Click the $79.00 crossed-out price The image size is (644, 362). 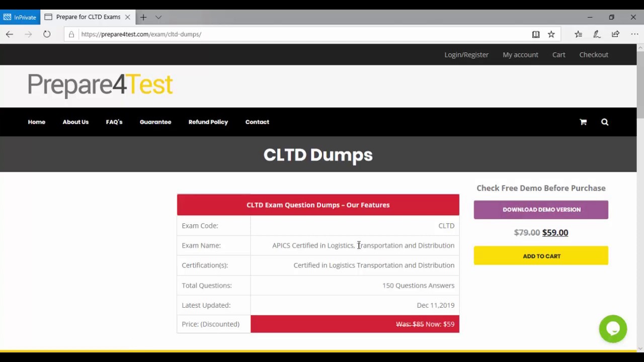pyautogui.click(x=527, y=233)
